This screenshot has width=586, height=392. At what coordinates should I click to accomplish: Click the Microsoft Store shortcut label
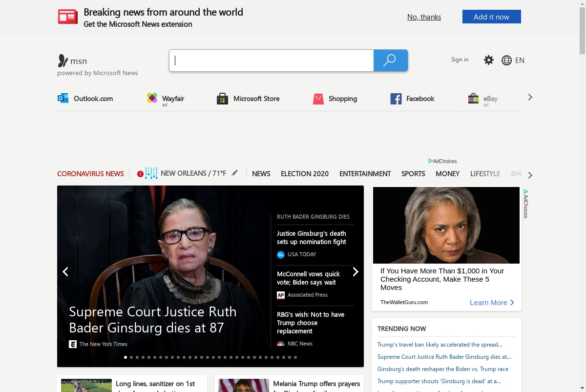coord(256,99)
